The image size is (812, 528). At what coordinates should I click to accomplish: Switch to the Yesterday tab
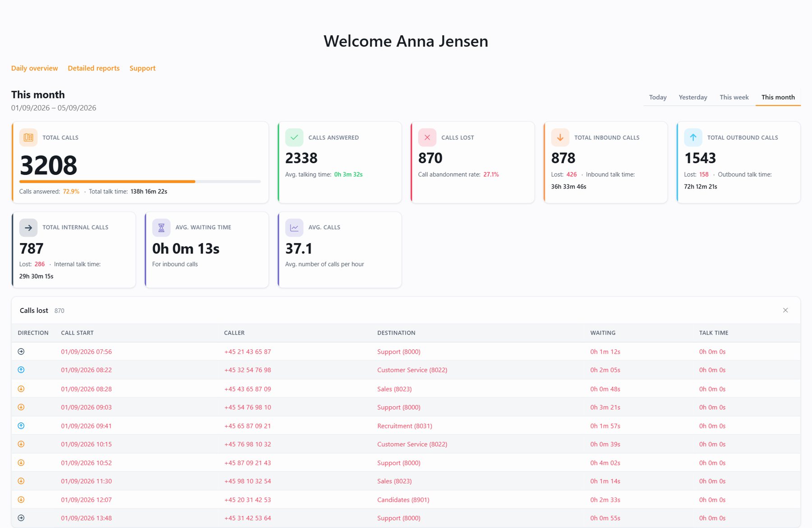coord(693,97)
